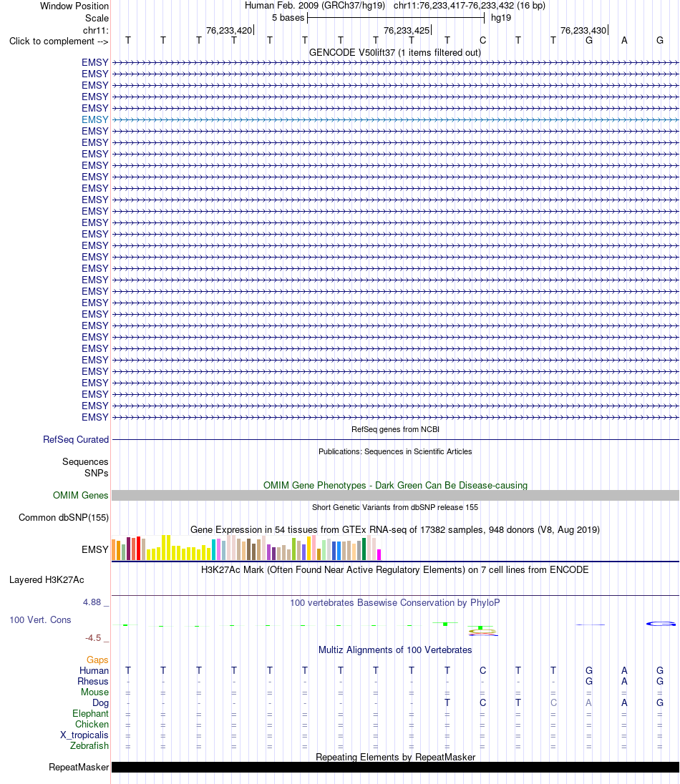Open 'Repeating Elements by RepeatMasker' title
The height and width of the screenshot is (784, 680).
pyautogui.click(x=395, y=757)
